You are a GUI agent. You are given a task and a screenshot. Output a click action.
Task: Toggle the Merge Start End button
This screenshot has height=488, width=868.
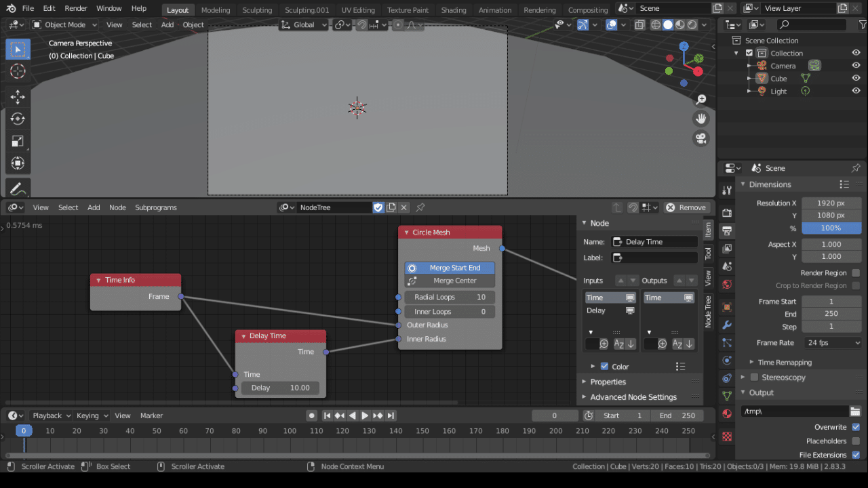click(x=450, y=268)
